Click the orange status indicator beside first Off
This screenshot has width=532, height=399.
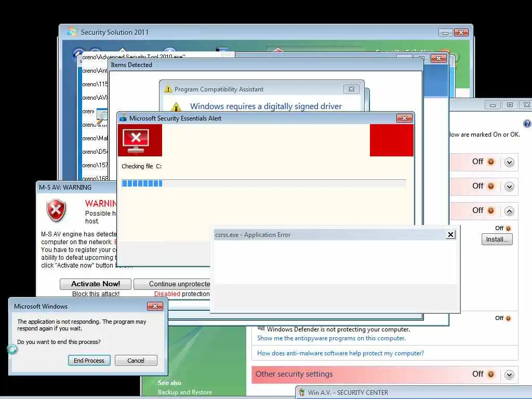coord(490,162)
